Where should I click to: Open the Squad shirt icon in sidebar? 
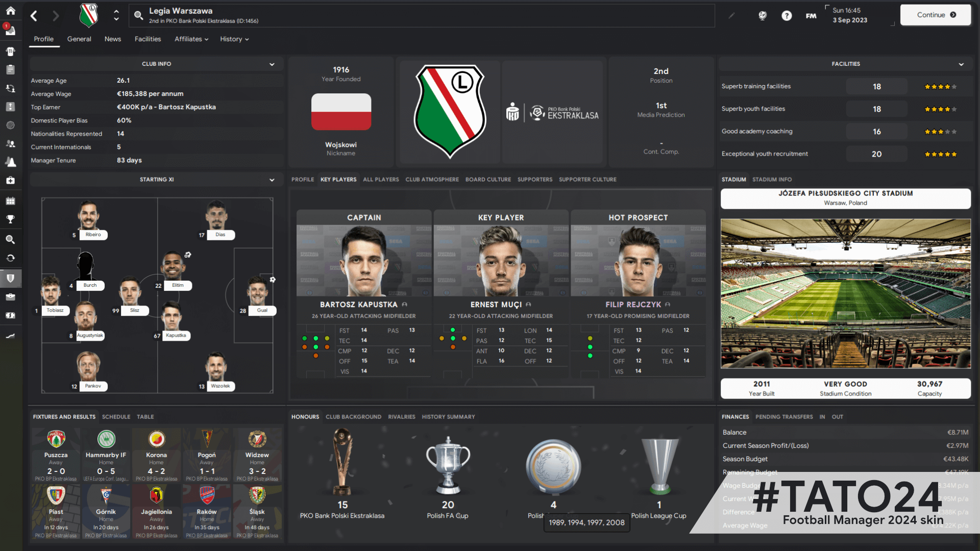click(x=10, y=51)
